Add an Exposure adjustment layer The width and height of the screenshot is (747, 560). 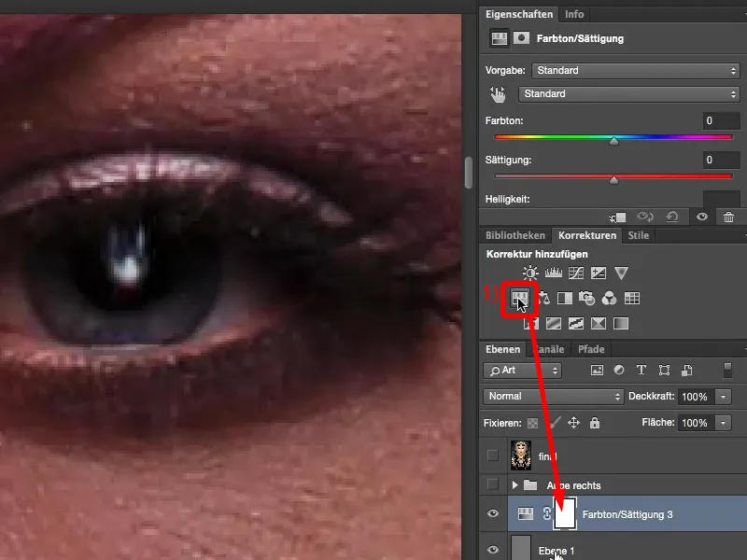click(x=599, y=273)
